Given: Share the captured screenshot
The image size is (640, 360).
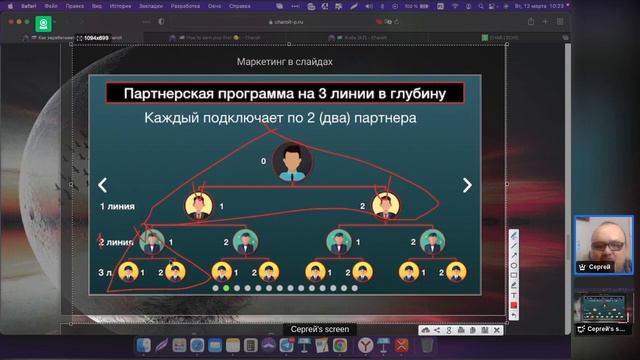Looking at the screenshot, I should (x=437, y=330).
